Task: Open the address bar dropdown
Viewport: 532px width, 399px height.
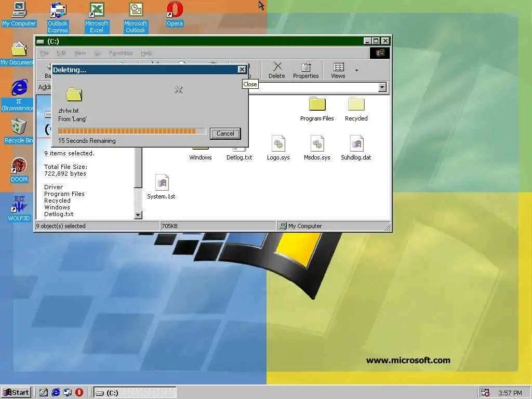Action: click(382, 87)
